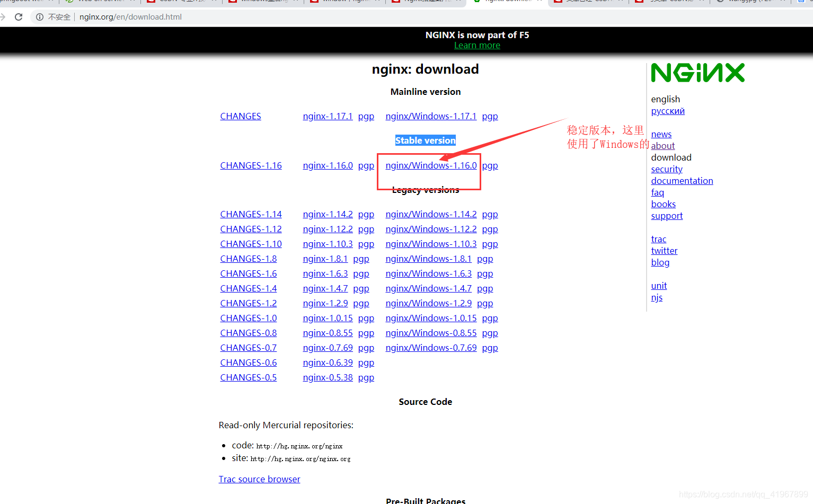Open CHANGES-1.0 link
This screenshot has width=813, height=504.
point(249,318)
